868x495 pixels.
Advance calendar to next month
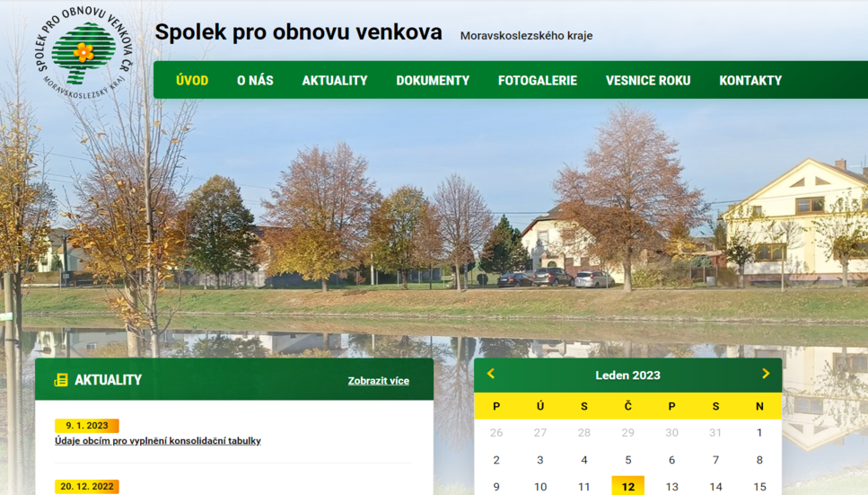pos(766,374)
